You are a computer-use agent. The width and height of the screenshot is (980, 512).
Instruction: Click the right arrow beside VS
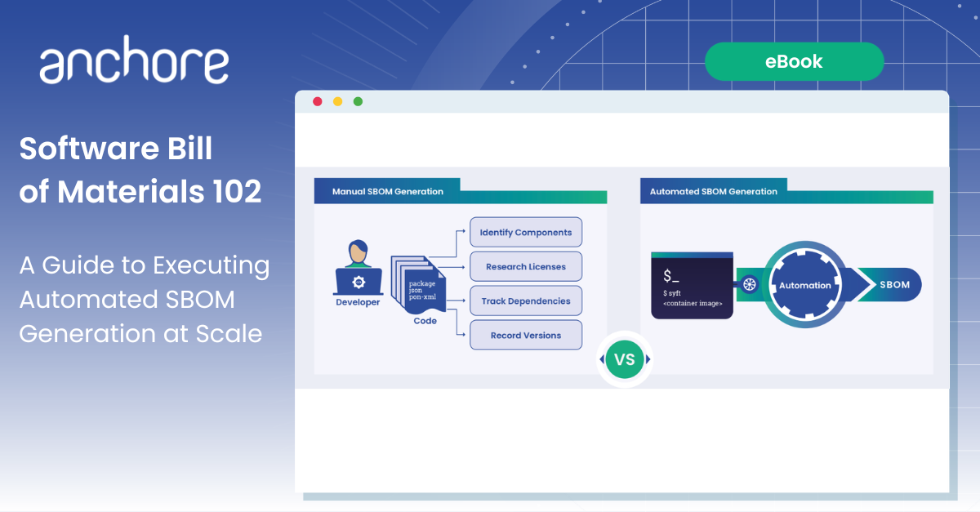pyautogui.click(x=648, y=359)
